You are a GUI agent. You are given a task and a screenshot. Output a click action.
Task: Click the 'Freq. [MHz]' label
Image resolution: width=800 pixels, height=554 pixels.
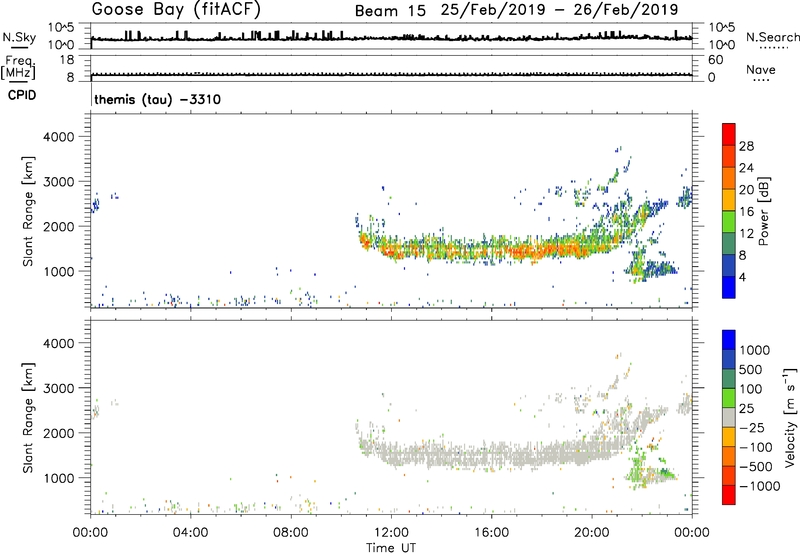coord(18,67)
